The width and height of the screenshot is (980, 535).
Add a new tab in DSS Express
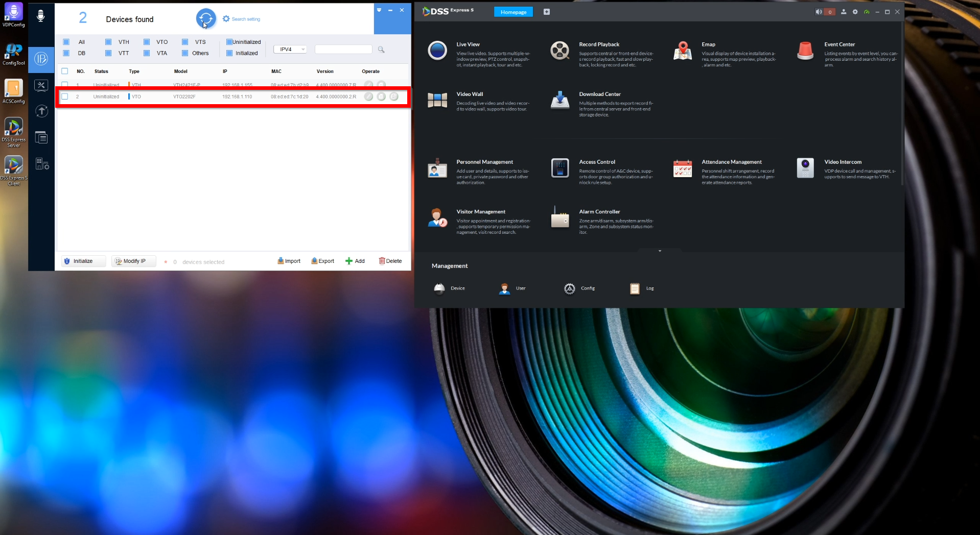pyautogui.click(x=547, y=12)
